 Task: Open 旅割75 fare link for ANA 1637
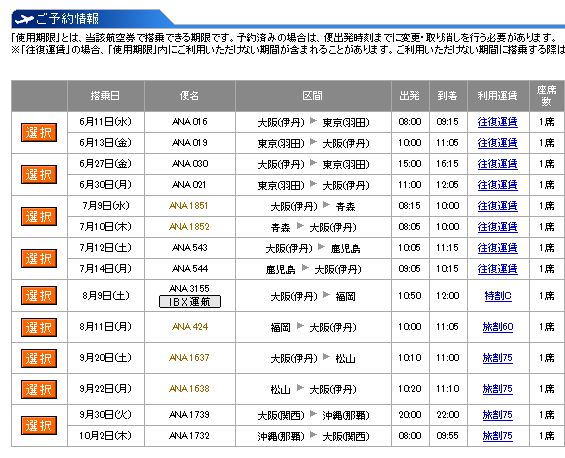pyautogui.click(x=498, y=358)
